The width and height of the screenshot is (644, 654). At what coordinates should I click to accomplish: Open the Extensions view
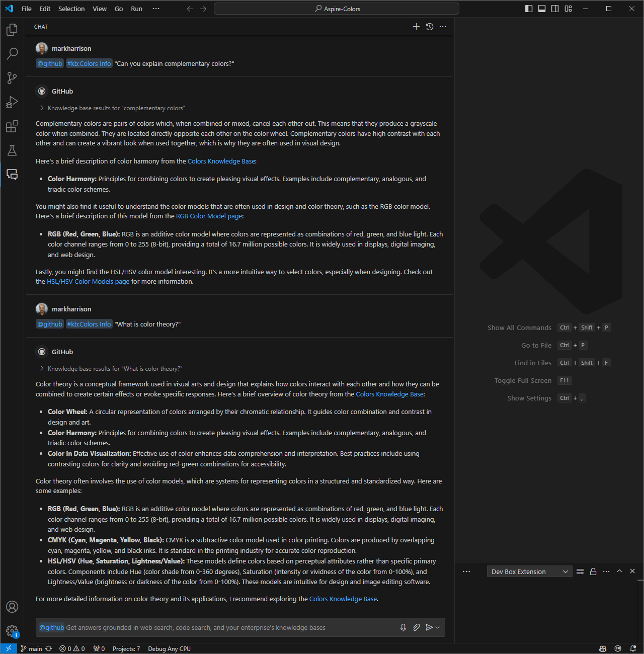[12, 126]
